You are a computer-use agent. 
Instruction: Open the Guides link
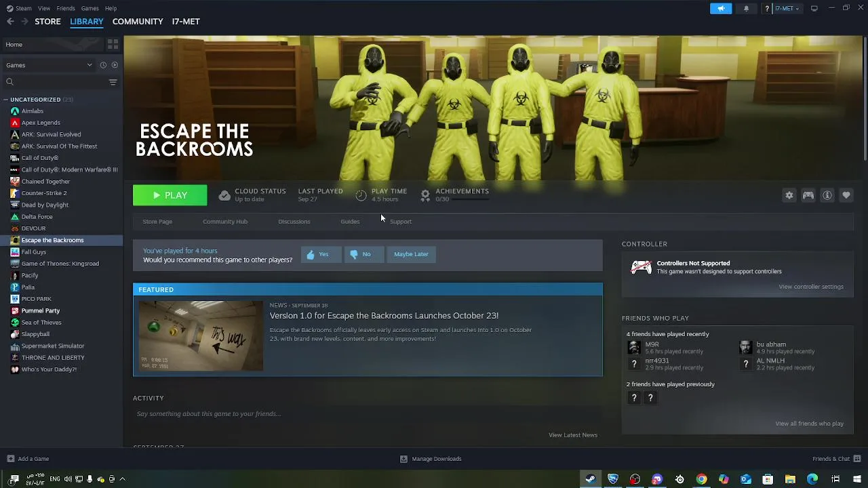[350, 222]
